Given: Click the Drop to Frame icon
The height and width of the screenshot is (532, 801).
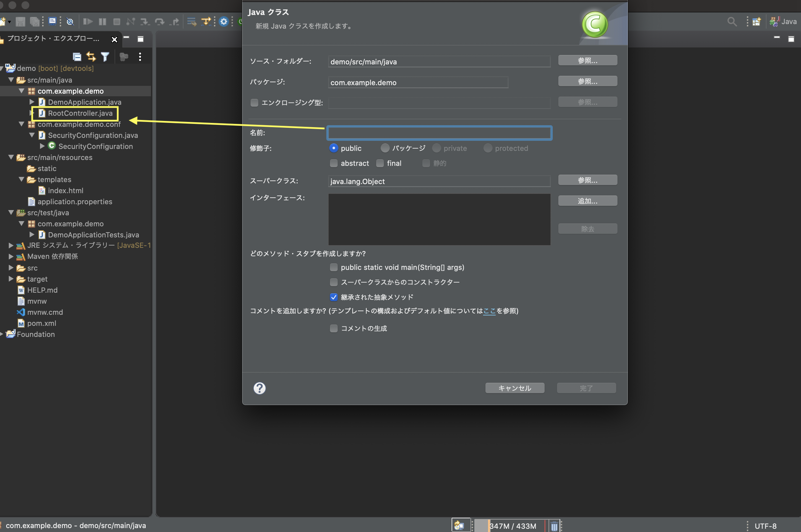Looking at the screenshot, I should [192, 22].
